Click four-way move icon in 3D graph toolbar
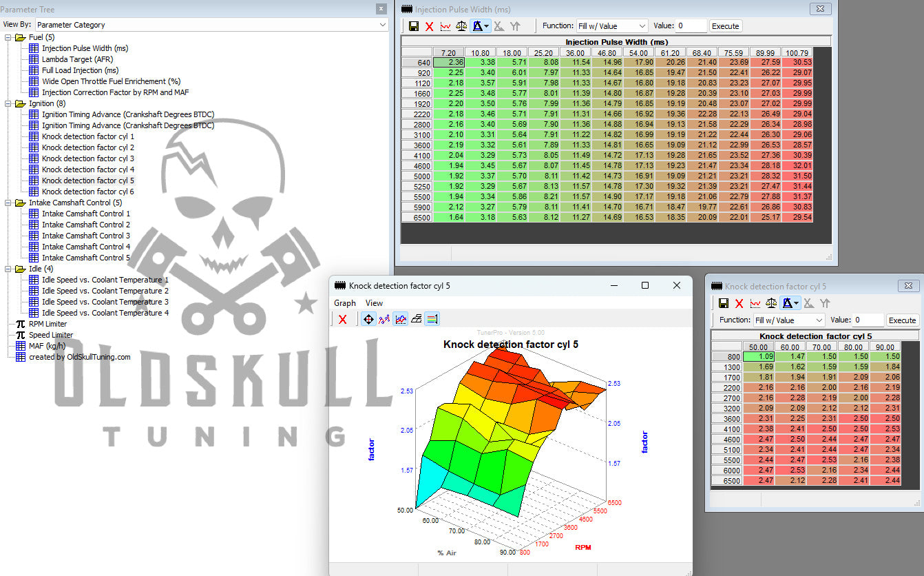 (x=368, y=319)
